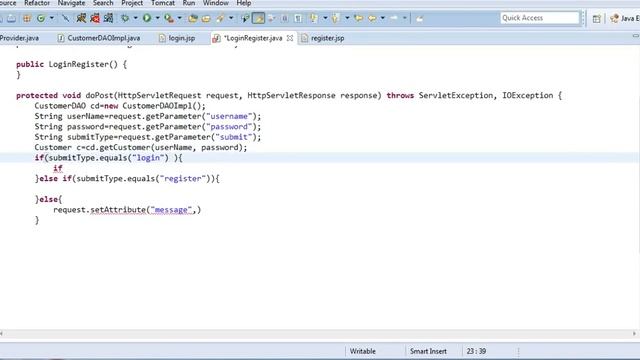Click the green New Java Class icon
The image size is (640, 360).
pos(41,18)
